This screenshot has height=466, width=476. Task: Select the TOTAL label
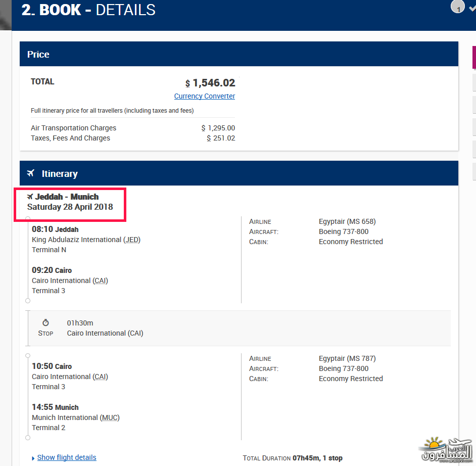pos(42,82)
